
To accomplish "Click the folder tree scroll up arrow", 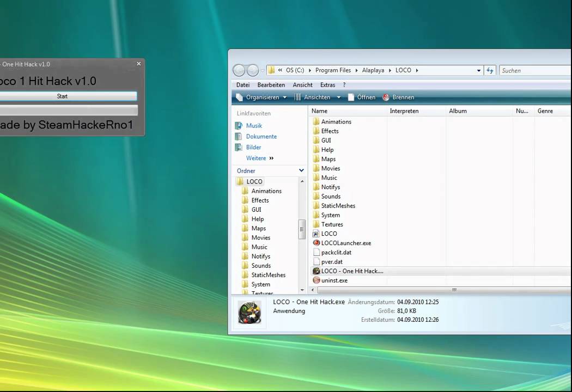I will pos(302,181).
